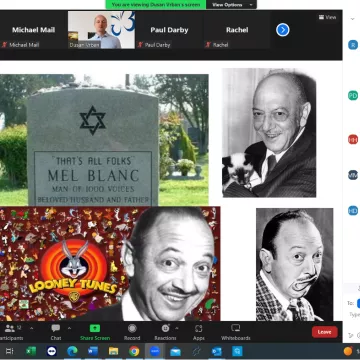Expand the caret next to Participants
The image size is (360, 360).
point(31,328)
